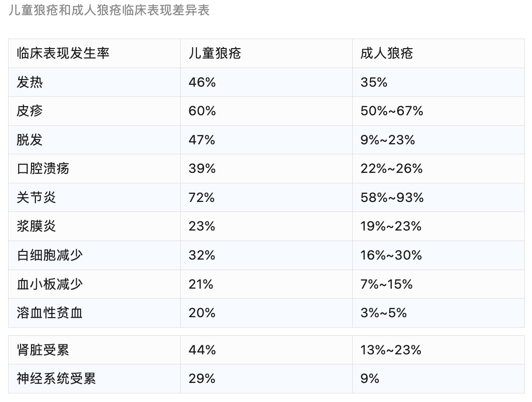Click the table title 儿童狼疮和成人狼疮临床表现差异表
The width and height of the screenshot is (532, 402).
109,10
